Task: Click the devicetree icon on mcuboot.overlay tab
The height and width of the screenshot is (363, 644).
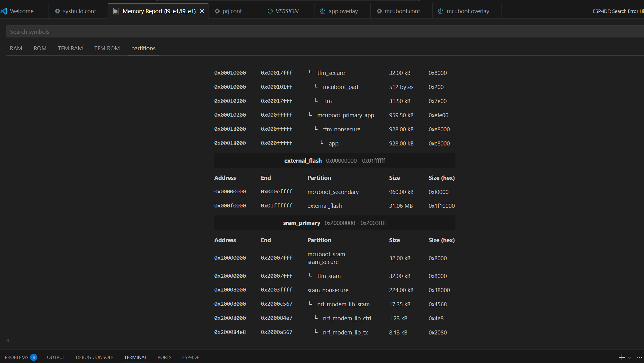Action: pyautogui.click(x=440, y=11)
